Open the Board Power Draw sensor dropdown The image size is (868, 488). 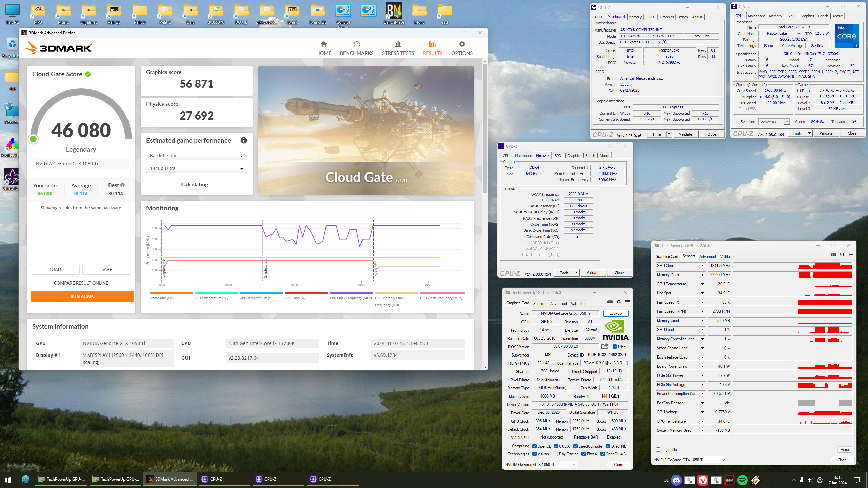pyautogui.click(x=702, y=366)
